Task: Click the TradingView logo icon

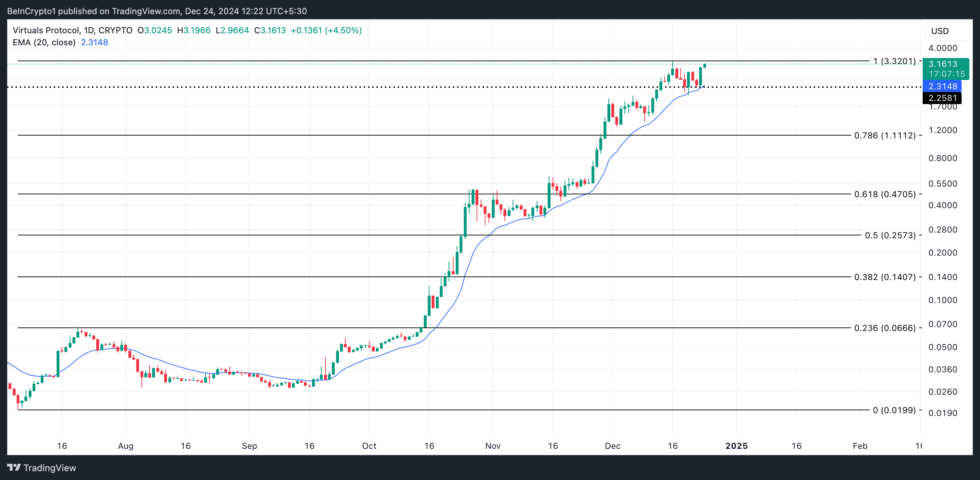Action: (14, 468)
